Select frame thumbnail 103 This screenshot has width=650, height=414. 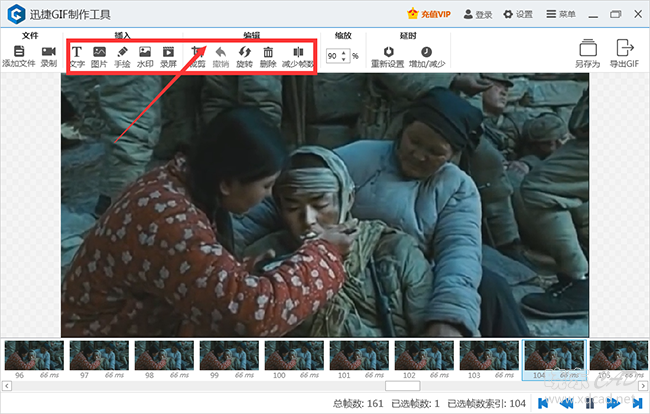pyautogui.click(x=489, y=355)
